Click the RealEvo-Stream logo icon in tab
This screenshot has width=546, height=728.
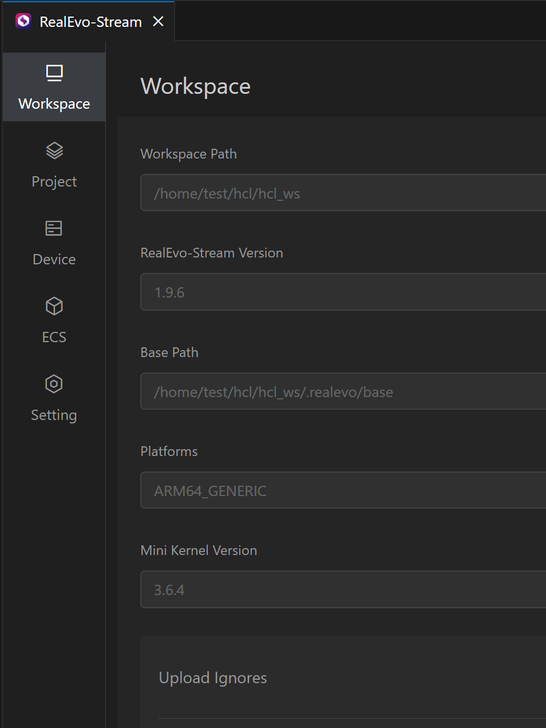point(23,21)
